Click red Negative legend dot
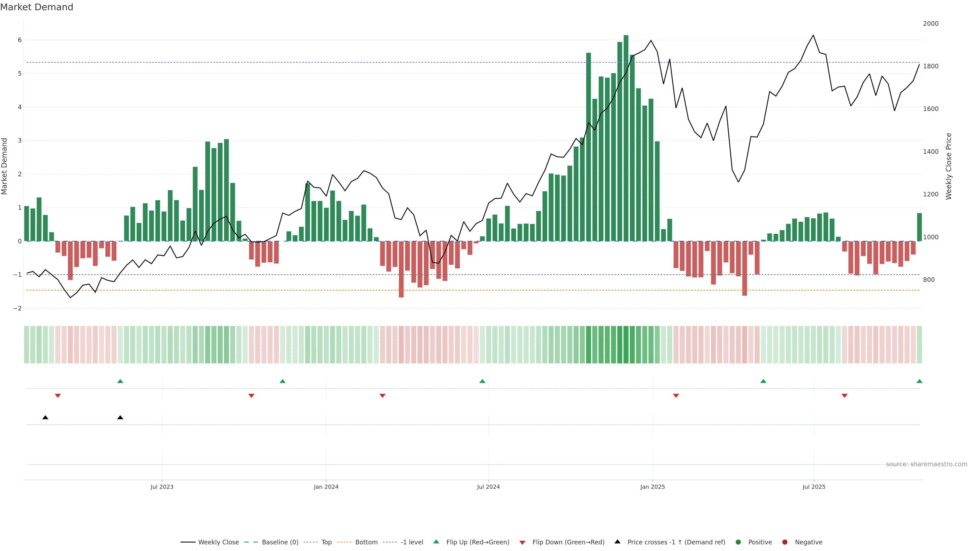This screenshot has height=551, width=980. (785, 542)
